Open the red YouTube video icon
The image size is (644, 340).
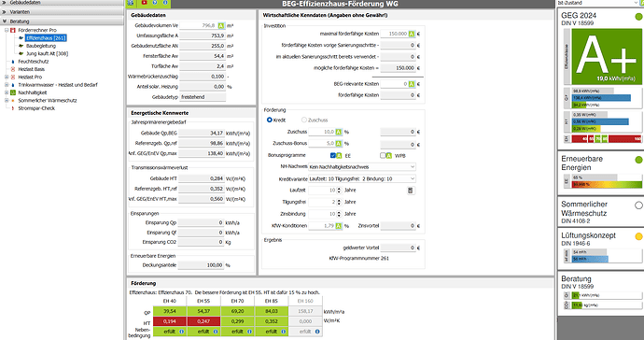[144, 3]
